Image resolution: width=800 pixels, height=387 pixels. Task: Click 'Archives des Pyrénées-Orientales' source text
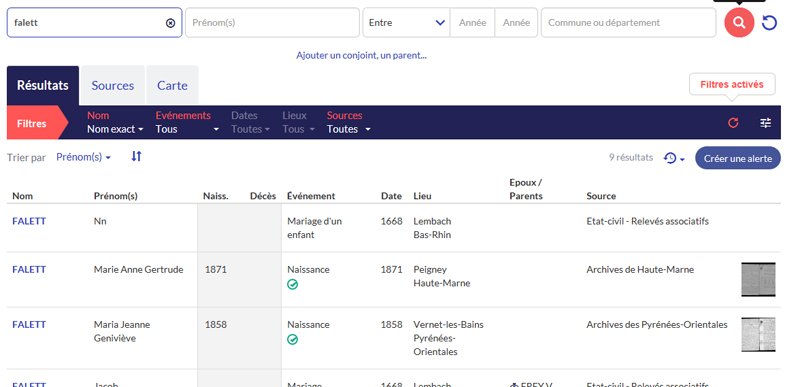click(x=657, y=325)
